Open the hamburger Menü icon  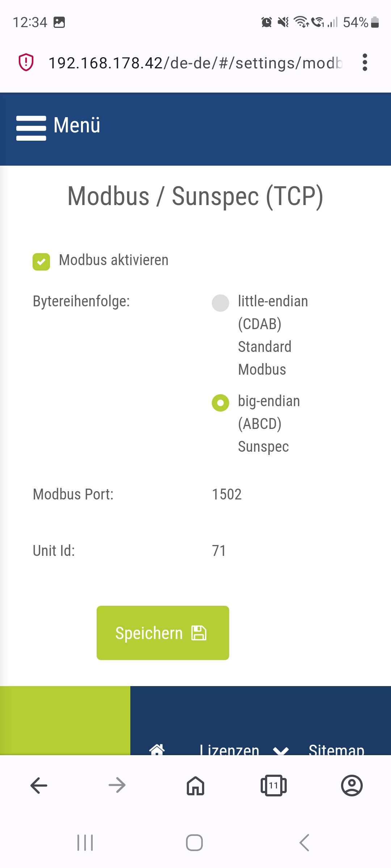(31, 128)
